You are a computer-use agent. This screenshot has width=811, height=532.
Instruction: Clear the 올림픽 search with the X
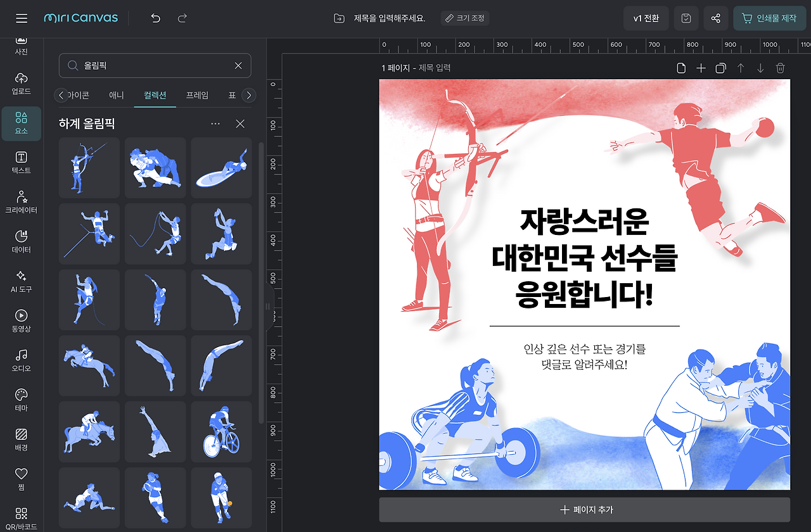pyautogui.click(x=238, y=66)
